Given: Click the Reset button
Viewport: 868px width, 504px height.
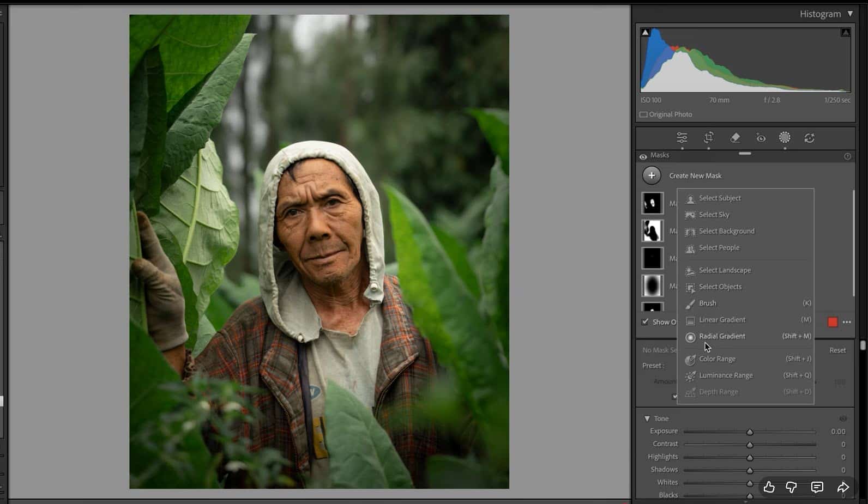Looking at the screenshot, I should (x=837, y=350).
